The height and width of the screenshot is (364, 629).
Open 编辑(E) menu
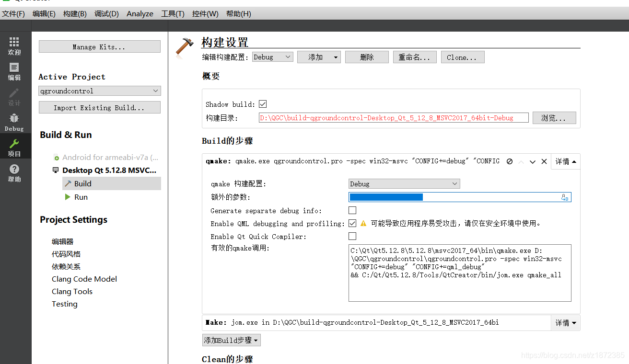coord(44,14)
